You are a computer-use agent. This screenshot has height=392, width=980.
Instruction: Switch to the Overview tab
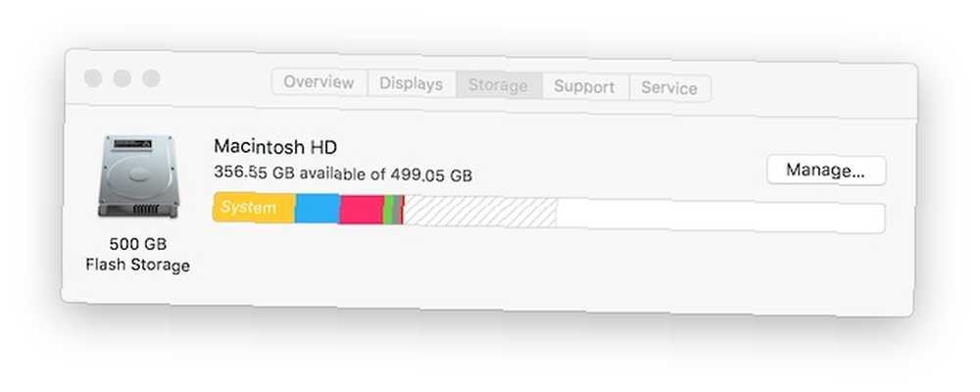click(x=319, y=82)
